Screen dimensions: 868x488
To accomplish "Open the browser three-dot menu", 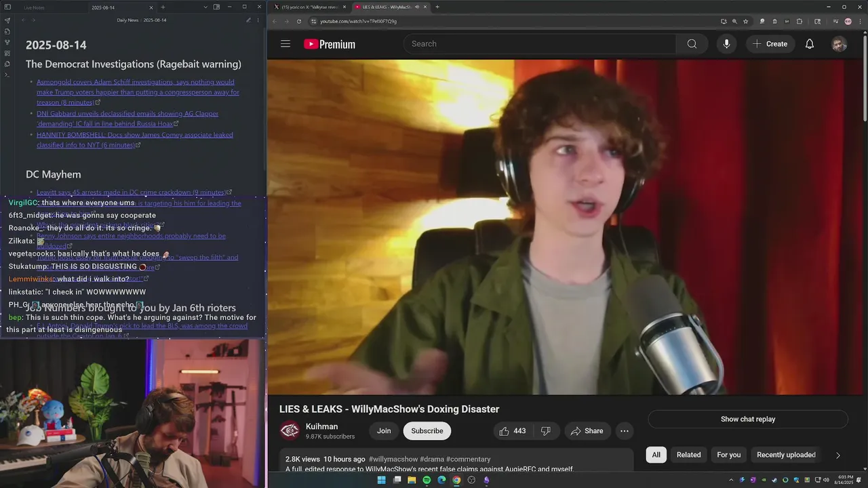I will (860, 21).
